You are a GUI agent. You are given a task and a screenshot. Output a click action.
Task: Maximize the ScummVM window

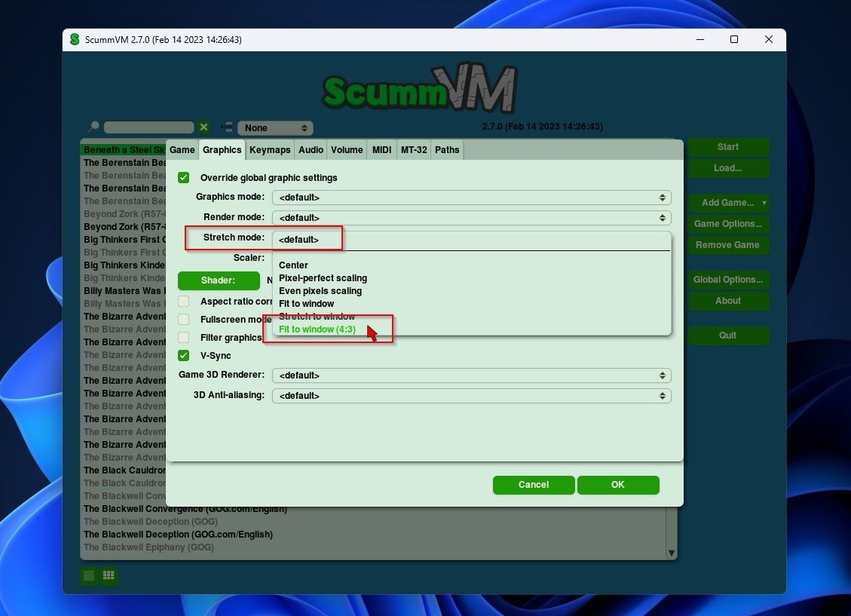(734, 40)
